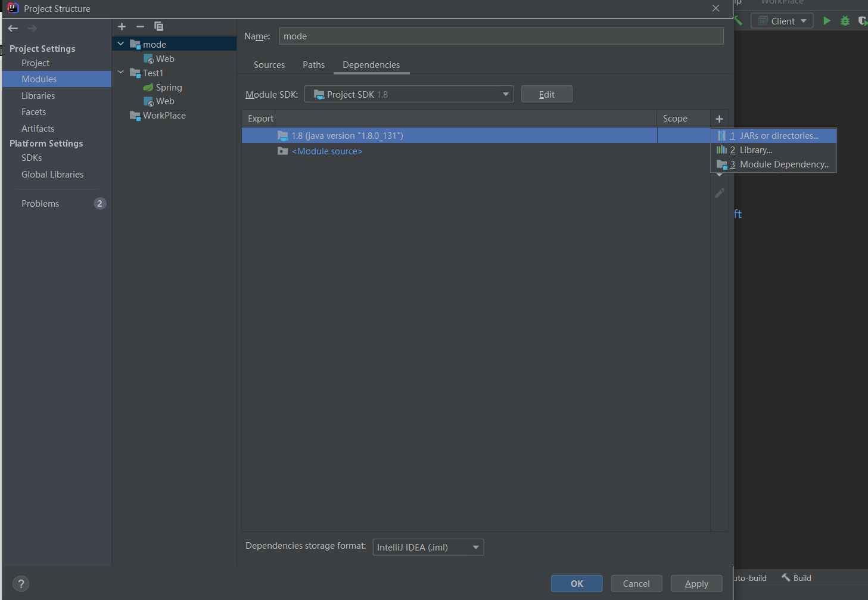Click the OK button
The height and width of the screenshot is (600, 868).
[x=577, y=583]
